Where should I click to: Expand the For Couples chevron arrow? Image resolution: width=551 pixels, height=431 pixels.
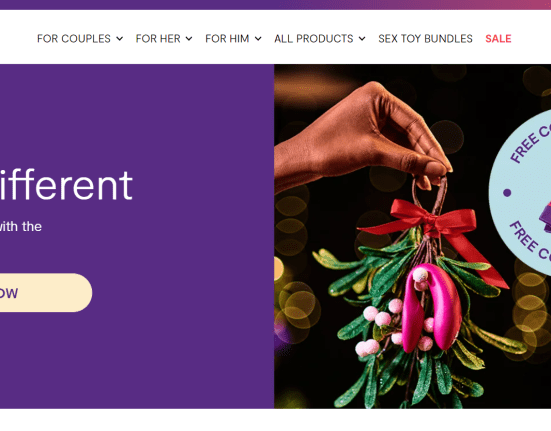click(120, 39)
